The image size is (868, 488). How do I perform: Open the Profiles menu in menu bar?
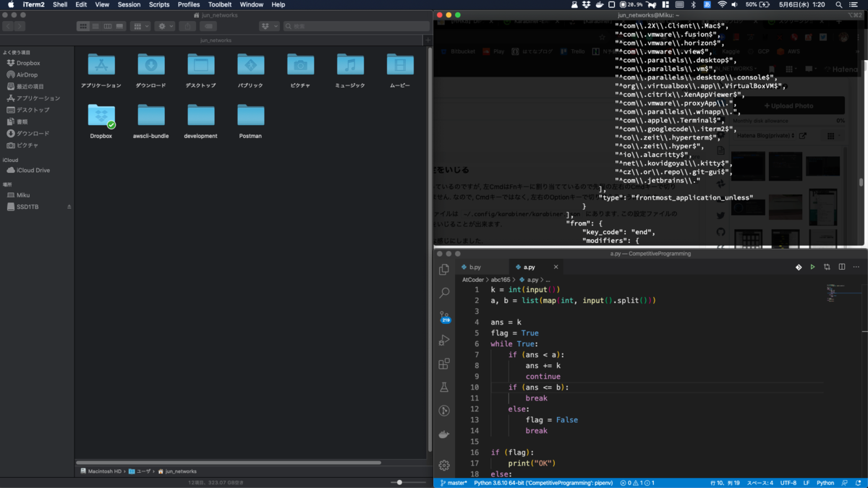click(189, 4)
